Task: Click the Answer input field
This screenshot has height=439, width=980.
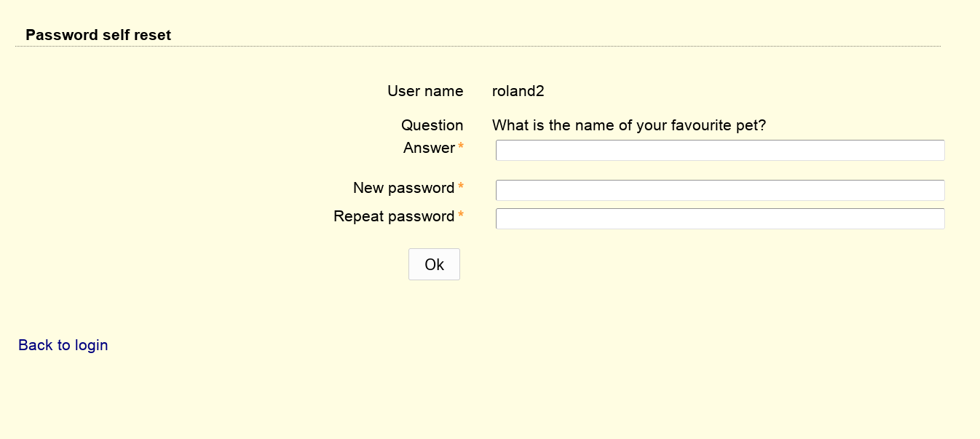Action: (720, 151)
